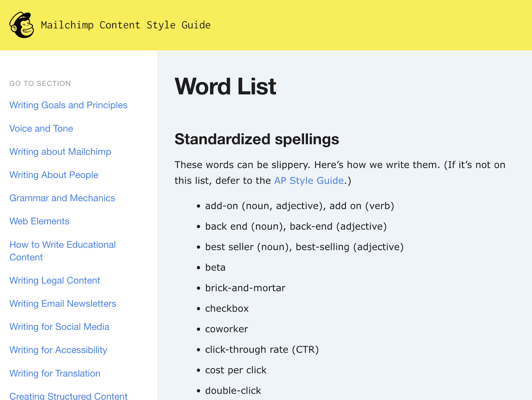The height and width of the screenshot is (400, 532).
Task: Navigate to Writing for Translation
Action: 55,373
